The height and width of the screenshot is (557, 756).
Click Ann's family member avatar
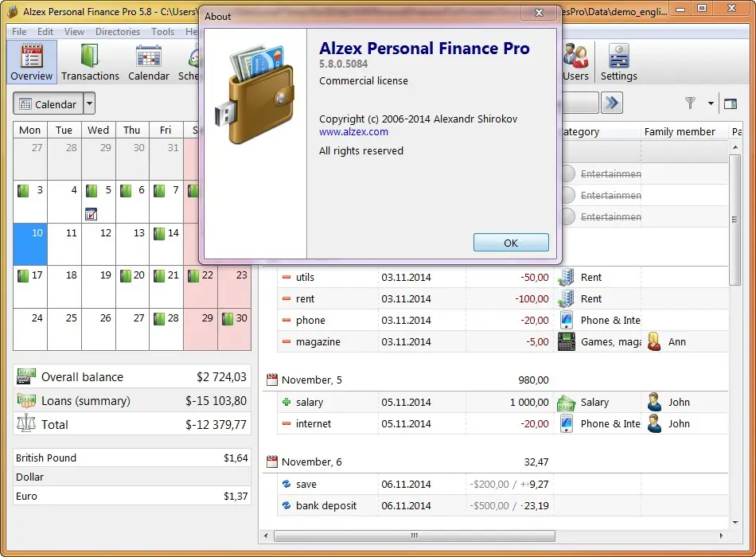(654, 341)
